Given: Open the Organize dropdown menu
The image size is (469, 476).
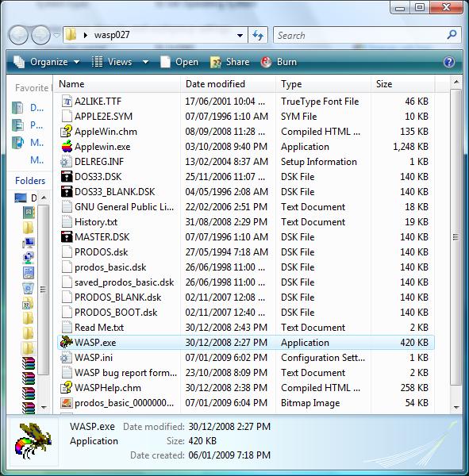Looking at the screenshot, I should 47,62.
